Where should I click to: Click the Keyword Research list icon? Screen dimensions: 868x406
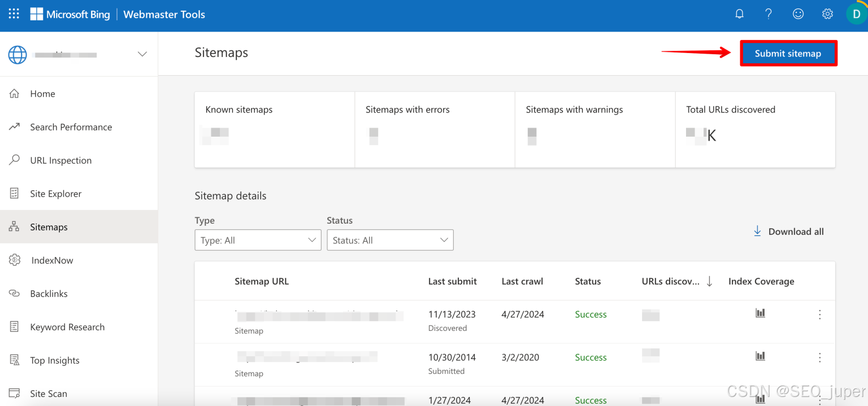(15, 327)
